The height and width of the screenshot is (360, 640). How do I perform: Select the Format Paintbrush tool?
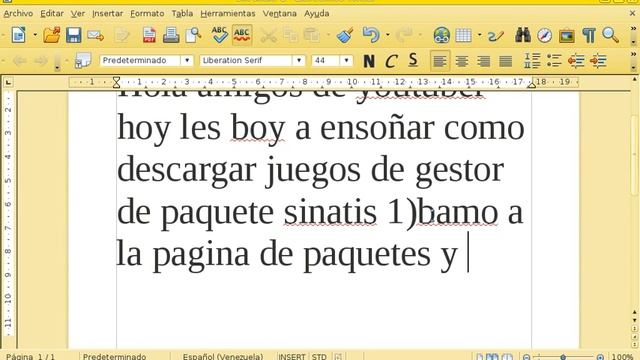click(x=345, y=35)
